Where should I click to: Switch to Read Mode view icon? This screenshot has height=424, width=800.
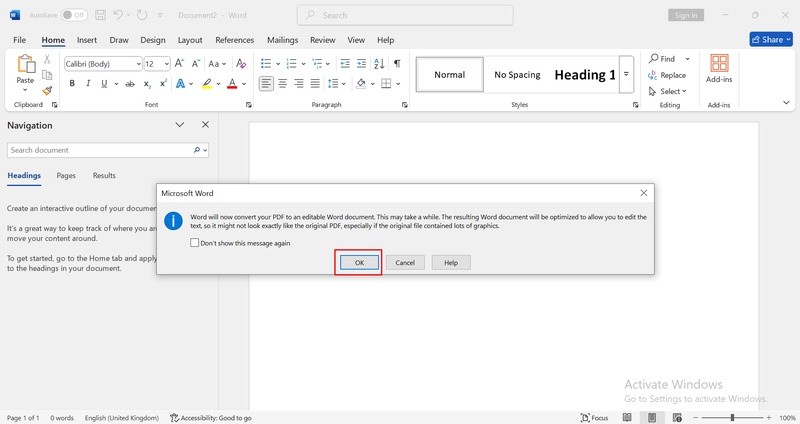pos(627,417)
